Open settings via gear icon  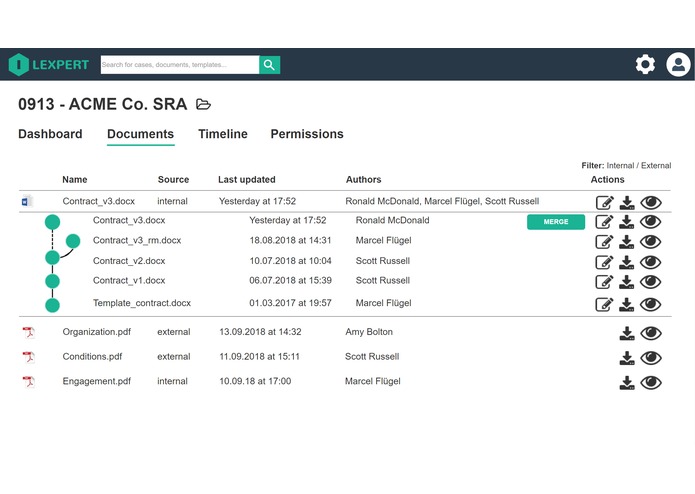[x=645, y=65]
